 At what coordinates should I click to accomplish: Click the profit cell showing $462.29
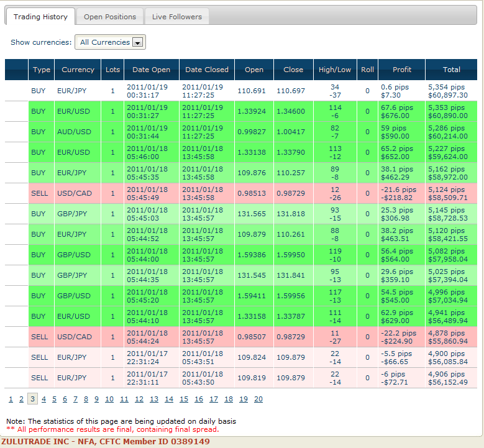pyautogui.click(x=401, y=173)
